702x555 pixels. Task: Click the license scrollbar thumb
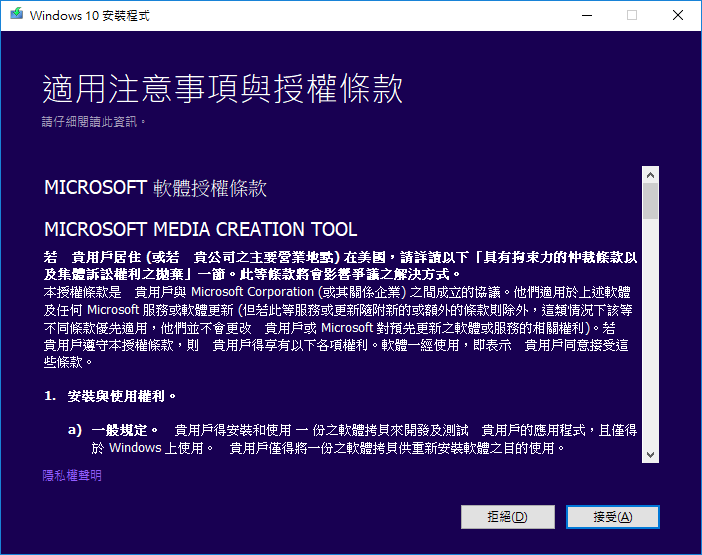coord(650,201)
